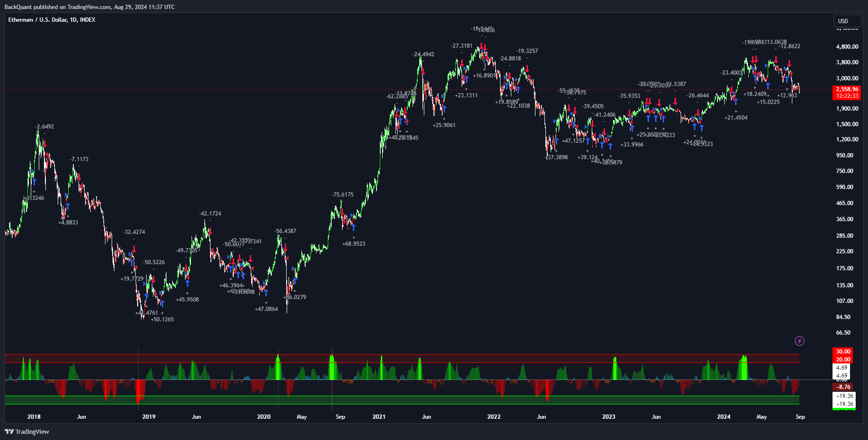Click the red 20.00 oscillator level label
868x440 pixels.
tap(843, 360)
